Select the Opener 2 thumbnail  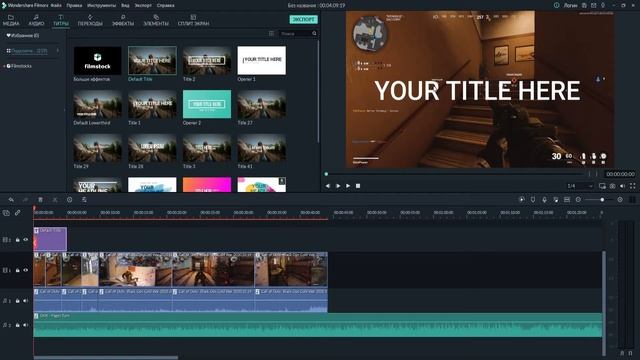tap(207, 104)
